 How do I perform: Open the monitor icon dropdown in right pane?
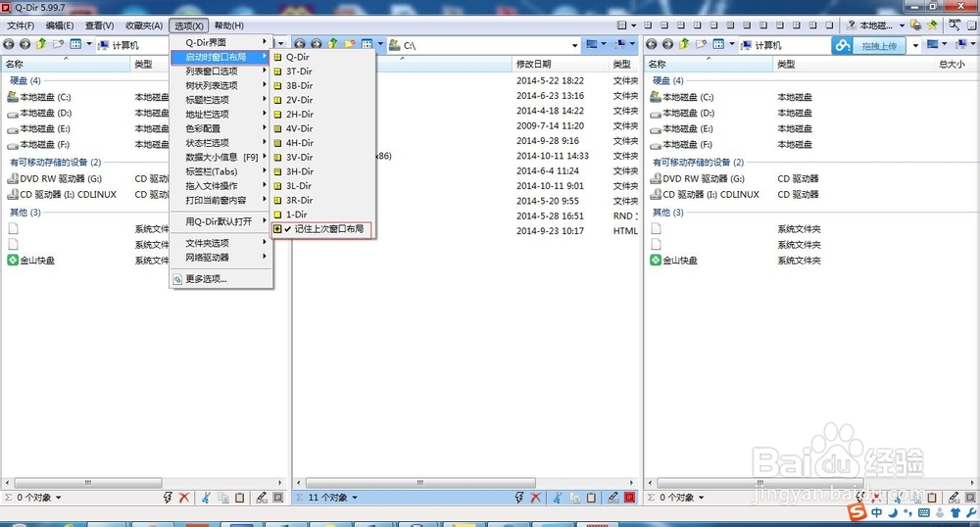pos(945,44)
